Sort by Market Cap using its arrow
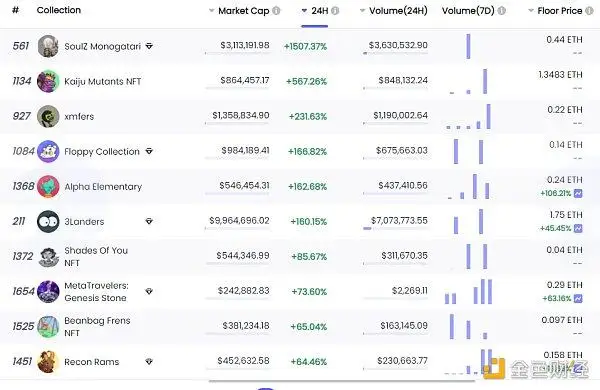This screenshot has height=390, width=600. coord(211,11)
